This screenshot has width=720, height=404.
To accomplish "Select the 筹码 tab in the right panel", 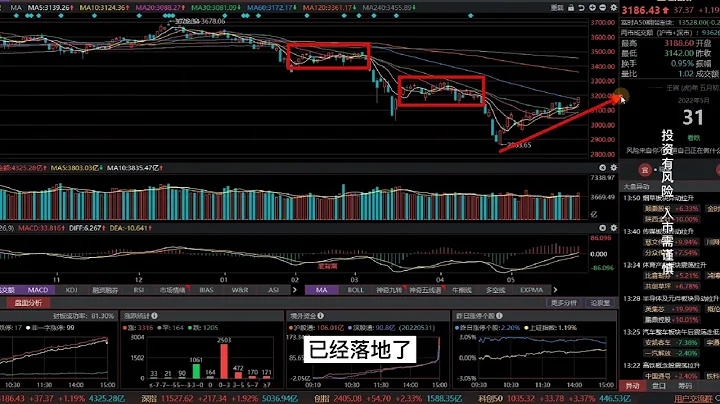I will [685, 386].
